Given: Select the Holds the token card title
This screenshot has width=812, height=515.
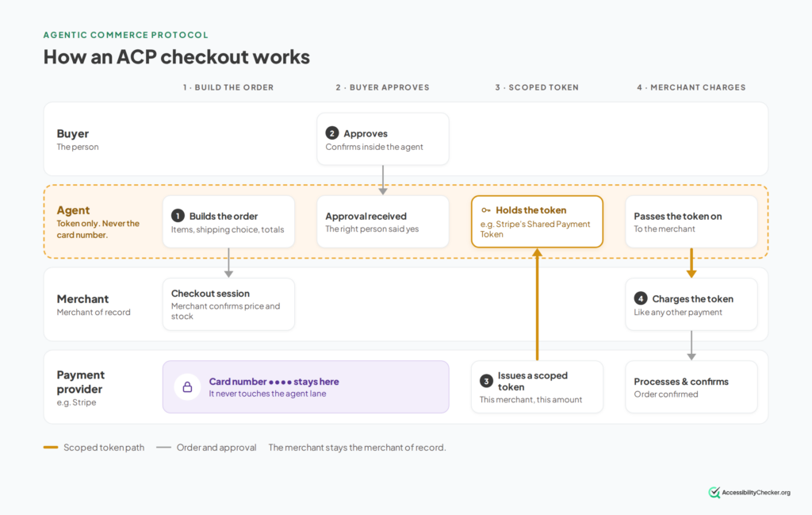Looking at the screenshot, I should tap(531, 210).
